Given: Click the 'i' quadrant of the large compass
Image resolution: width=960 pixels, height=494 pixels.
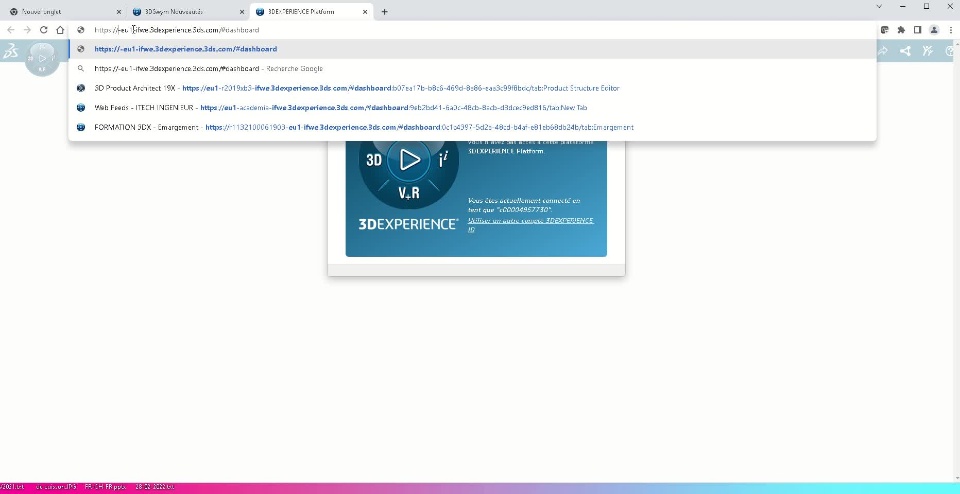Looking at the screenshot, I should click(443, 160).
